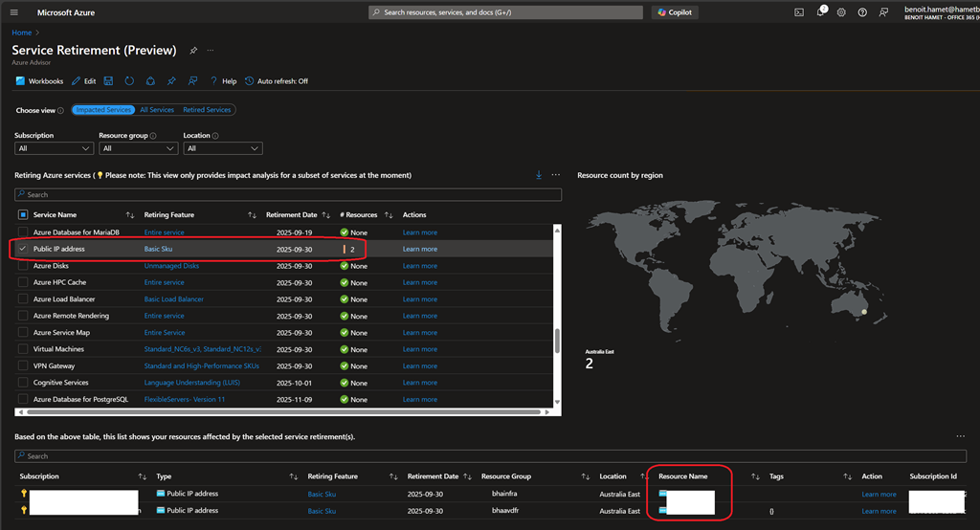Toggle the select-all checkbox in Service Name header
The image size is (980, 530).
click(23, 215)
